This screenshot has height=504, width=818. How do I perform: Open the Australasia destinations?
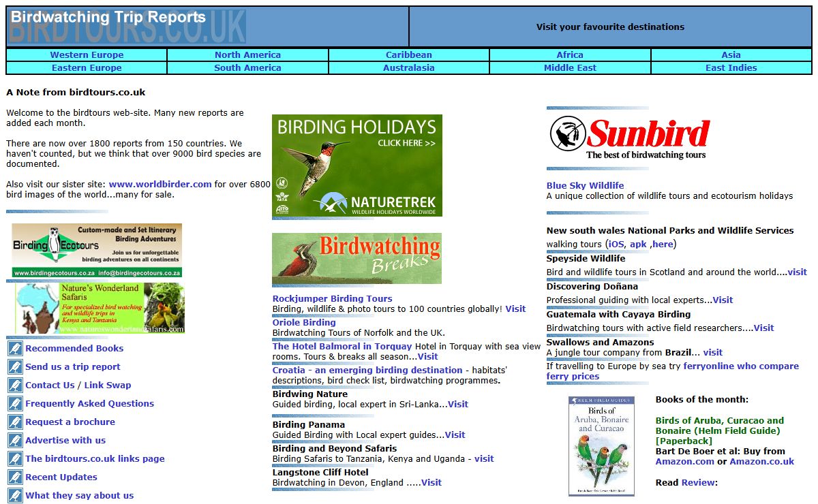[409, 68]
